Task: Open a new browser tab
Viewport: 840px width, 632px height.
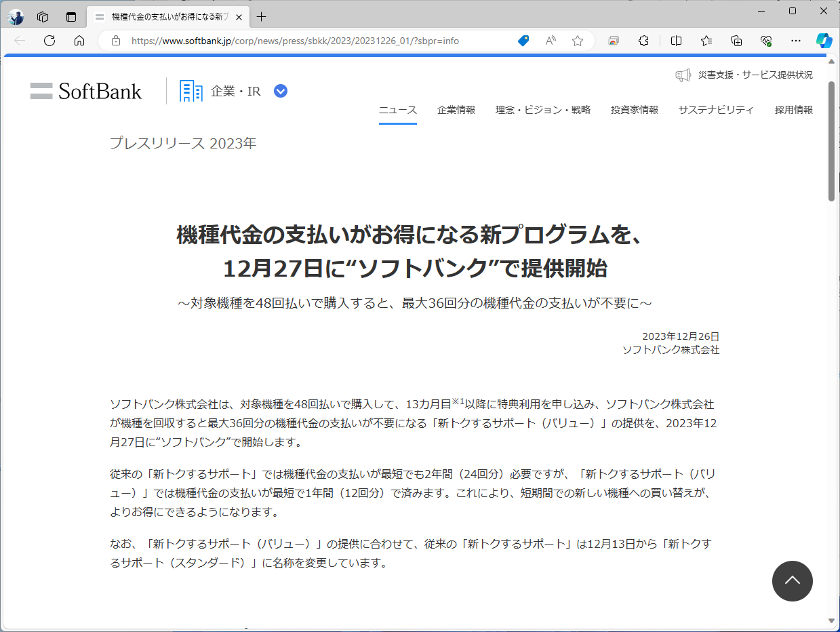Action: pyautogui.click(x=261, y=17)
